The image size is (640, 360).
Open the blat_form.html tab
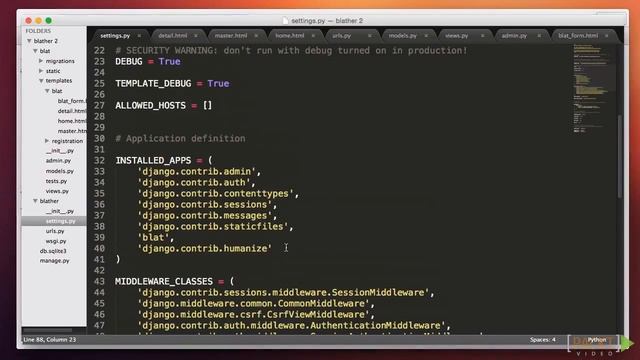click(x=578, y=36)
